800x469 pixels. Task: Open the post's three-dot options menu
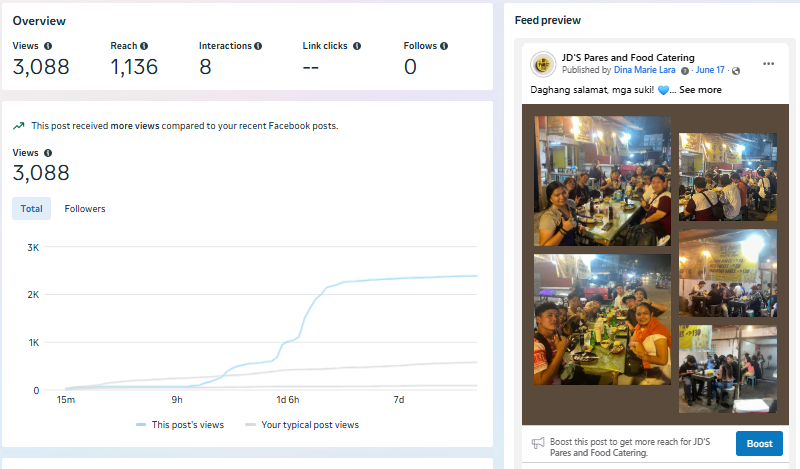(x=768, y=64)
